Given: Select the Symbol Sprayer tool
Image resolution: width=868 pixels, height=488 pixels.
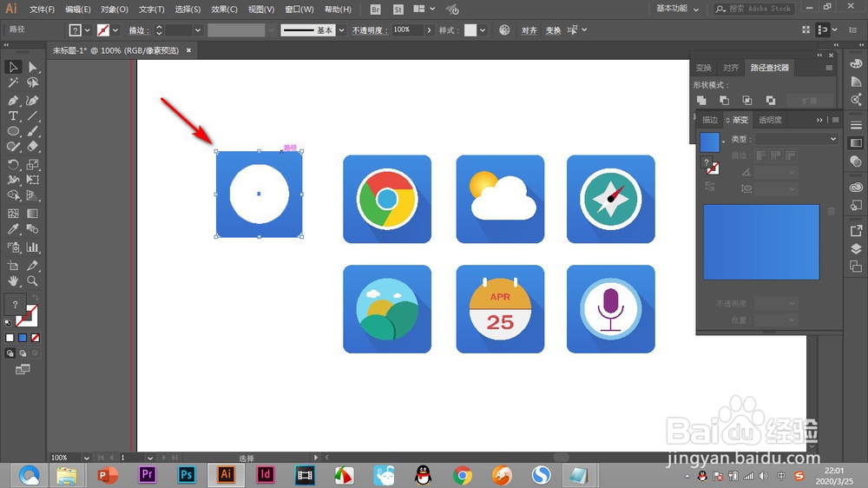Looking at the screenshot, I should [x=13, y=247].
